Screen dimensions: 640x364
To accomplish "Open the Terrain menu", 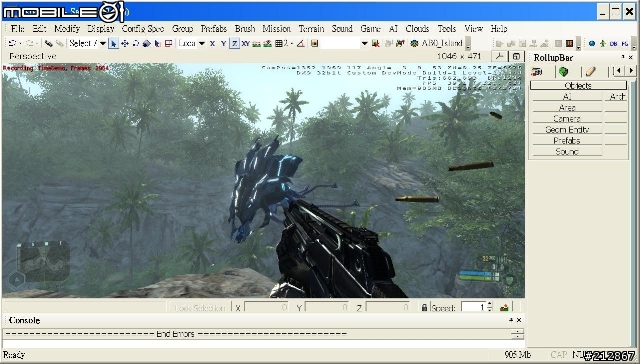I will 311,29.
